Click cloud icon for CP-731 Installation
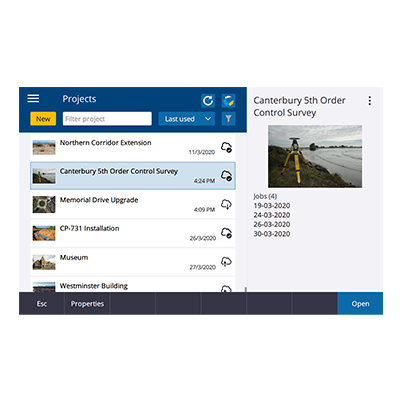Screen dimensions: 400x400 coord(227,233)
